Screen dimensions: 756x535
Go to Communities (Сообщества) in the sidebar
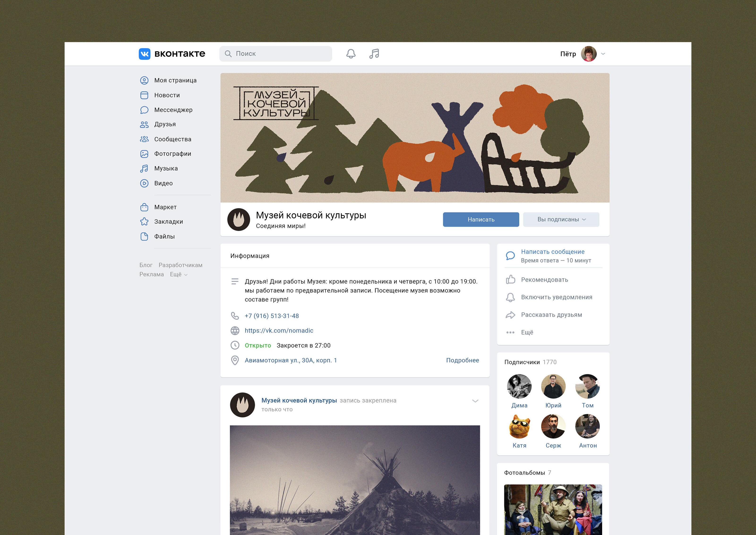pos(172,139)
